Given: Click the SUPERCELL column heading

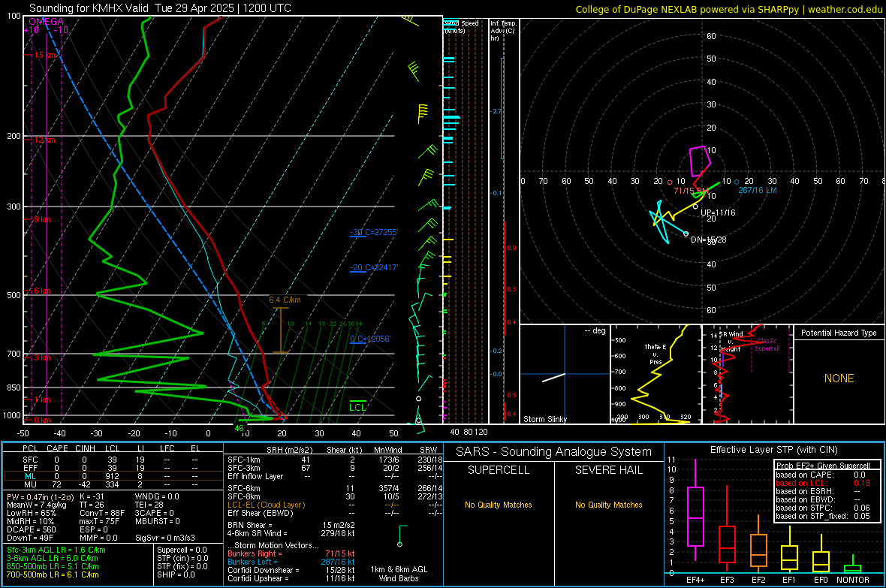Looking at the screenshot, I should 499,470.
